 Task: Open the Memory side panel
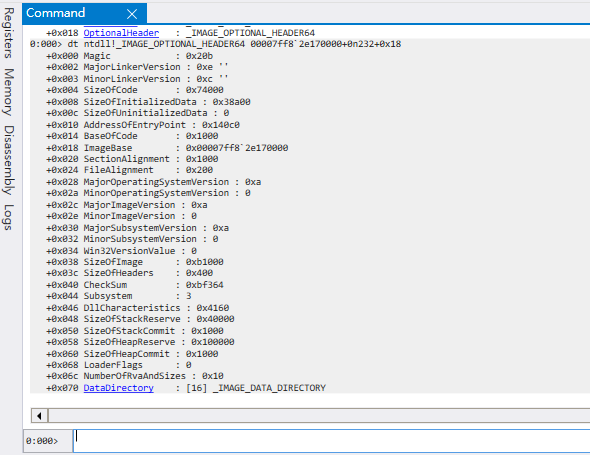coord(9,92)
